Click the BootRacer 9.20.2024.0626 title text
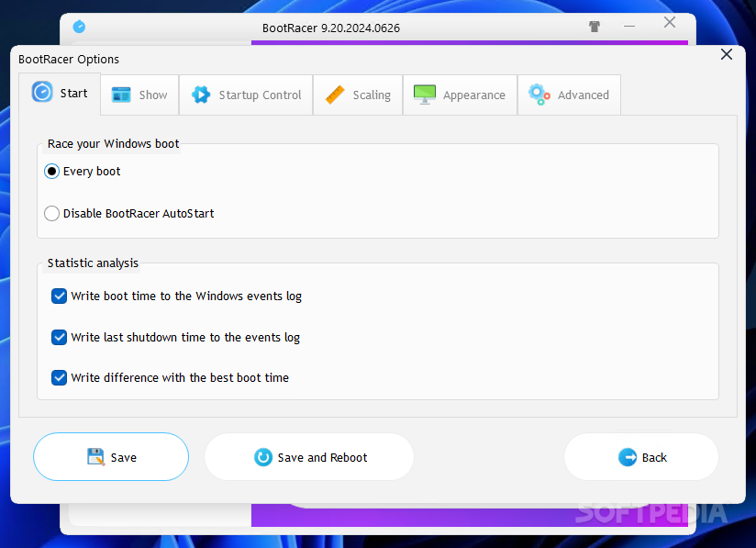Image resolution: width=756 pixels, height=548 pixels. [x=331, y=28]
